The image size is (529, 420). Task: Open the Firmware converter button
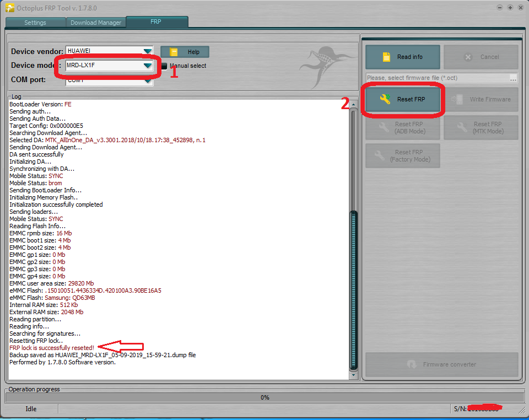[442, 364]
